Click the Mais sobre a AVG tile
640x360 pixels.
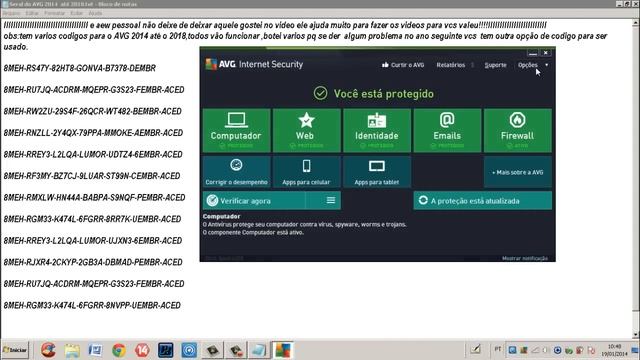518,172
